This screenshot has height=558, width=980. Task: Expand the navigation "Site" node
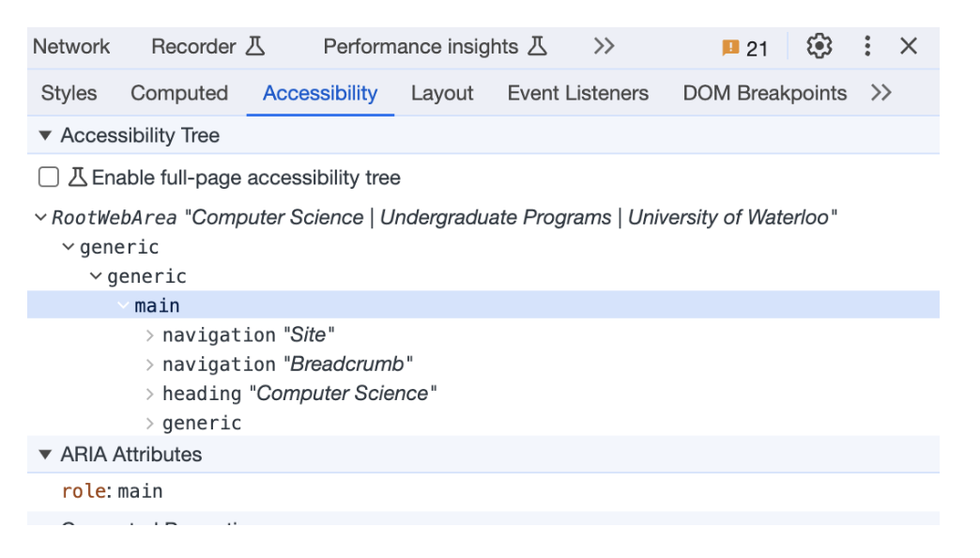[150, 335]
